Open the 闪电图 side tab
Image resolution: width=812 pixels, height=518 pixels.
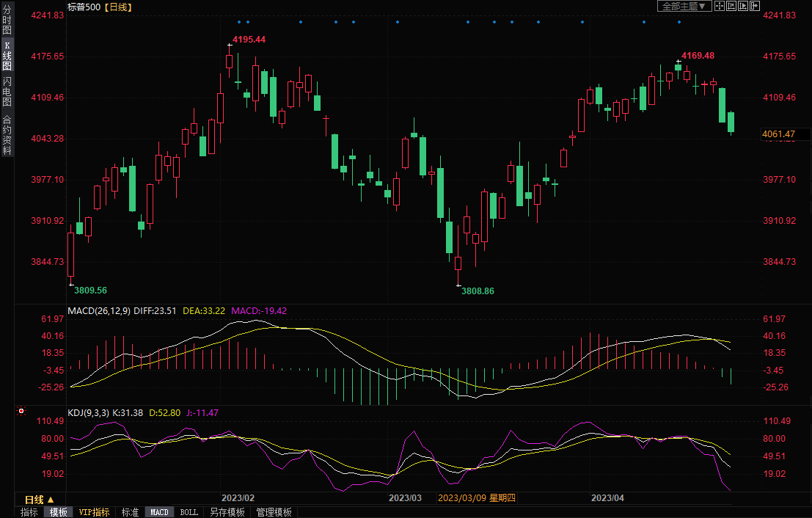[x=7, y=91]
